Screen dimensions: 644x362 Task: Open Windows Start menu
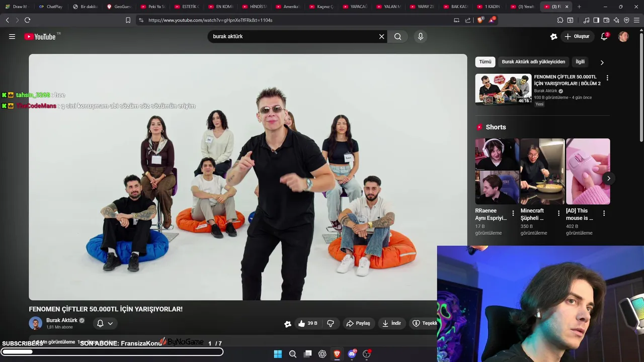278,354
